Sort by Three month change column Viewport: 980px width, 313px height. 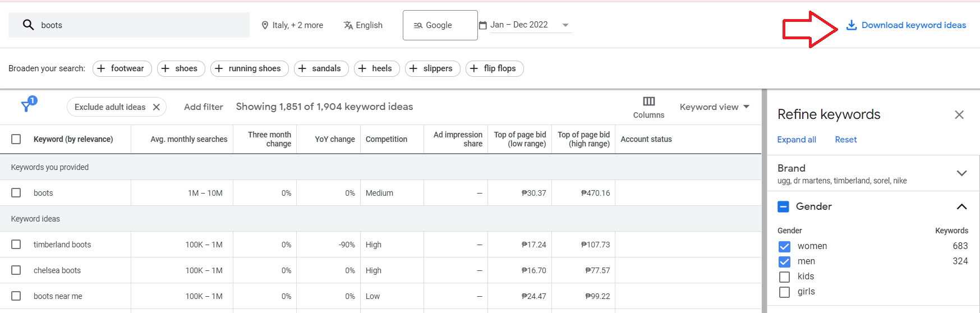269,139
